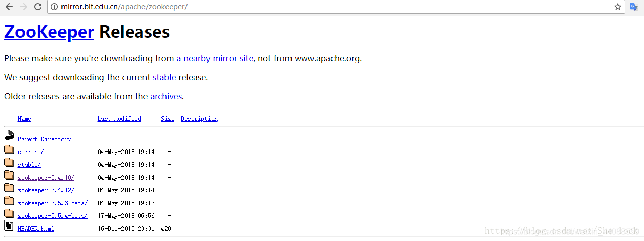Image resolution: width=644 pixels, height=241 pixels.
Task: Bookmark this page with star icon
Action: click(x=618, y=7)
